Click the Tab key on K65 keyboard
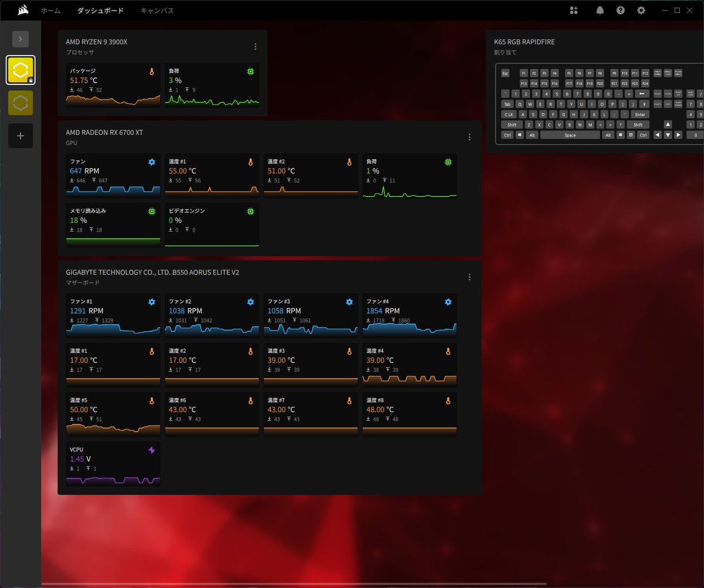 click(507, 104)
